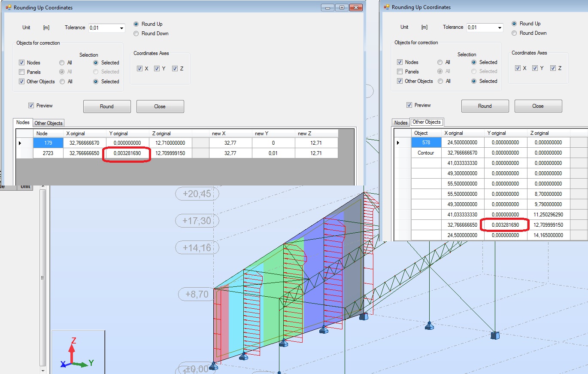Click the XYZ axis orientation gizmo in the 3D view

click(78, 353)
